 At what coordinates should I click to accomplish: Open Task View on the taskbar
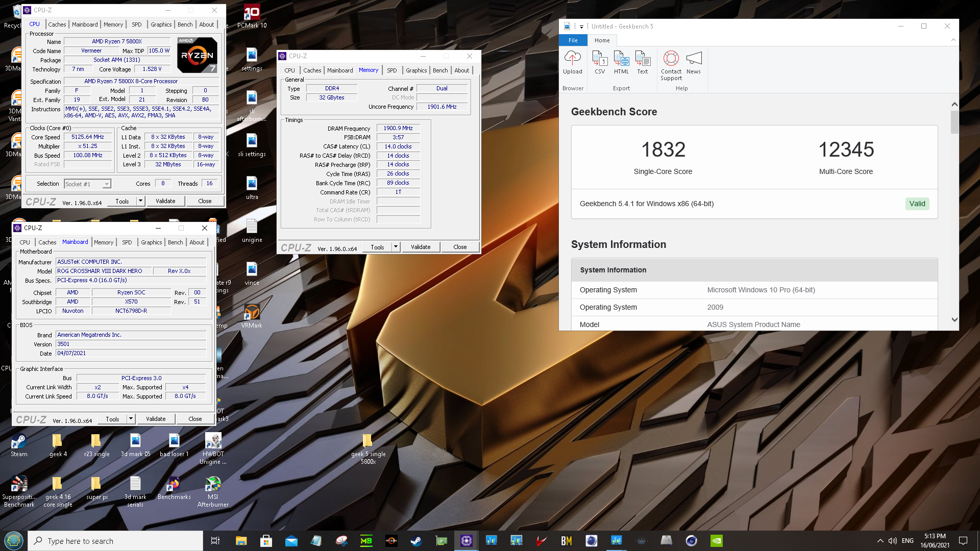(215, 541)
